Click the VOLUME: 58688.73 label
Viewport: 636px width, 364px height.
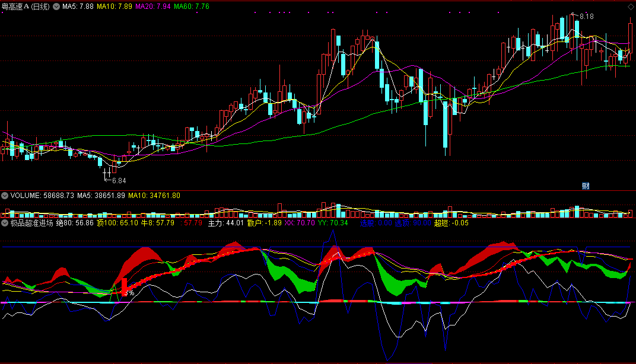[42, 196]
